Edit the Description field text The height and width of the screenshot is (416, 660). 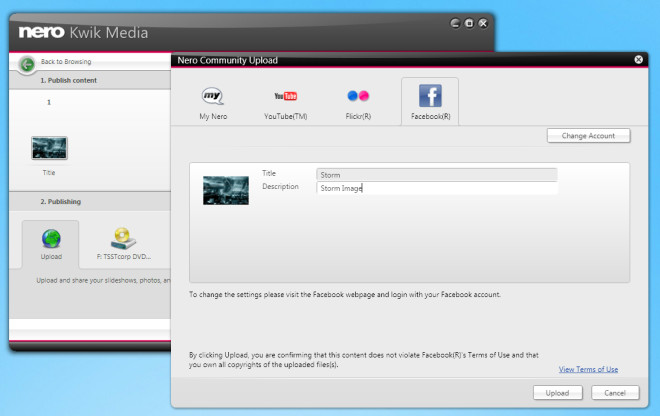437,188
